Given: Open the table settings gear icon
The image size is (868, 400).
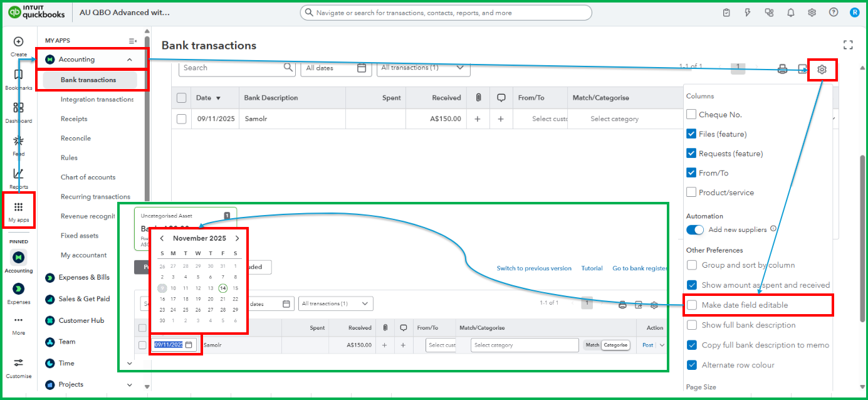Looking at the screenshot, I should click(x=822, y=70).
